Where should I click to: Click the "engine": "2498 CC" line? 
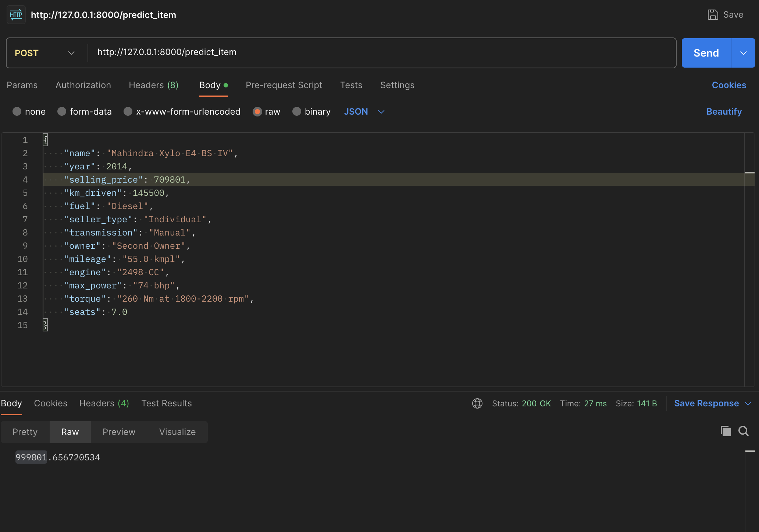coord(393,272)
